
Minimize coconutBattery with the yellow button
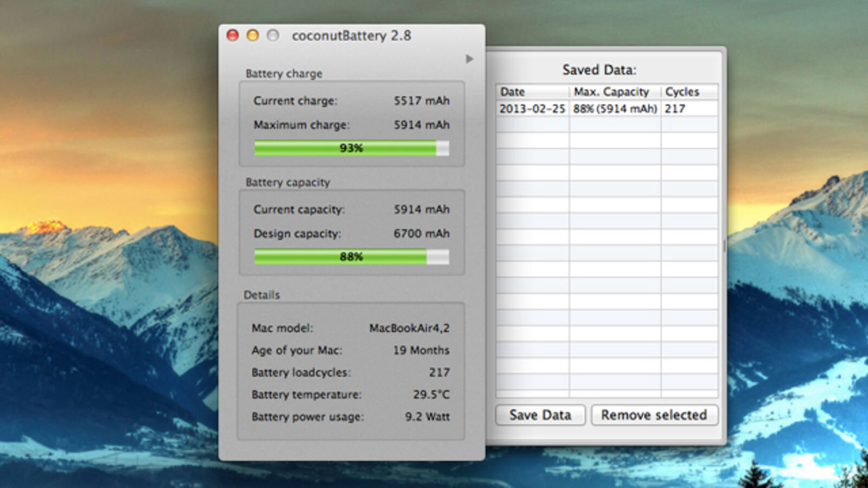pos(253,35)
